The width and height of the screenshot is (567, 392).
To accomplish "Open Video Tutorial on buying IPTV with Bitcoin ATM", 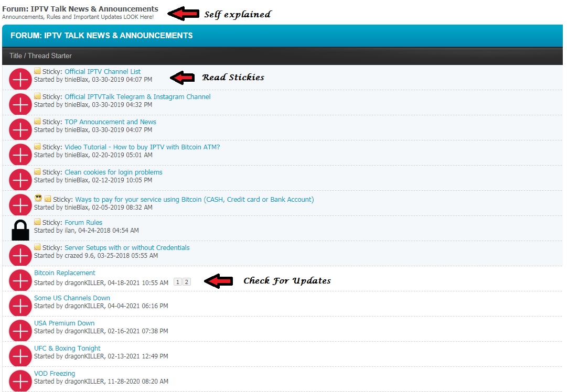I will pos(142,147).
